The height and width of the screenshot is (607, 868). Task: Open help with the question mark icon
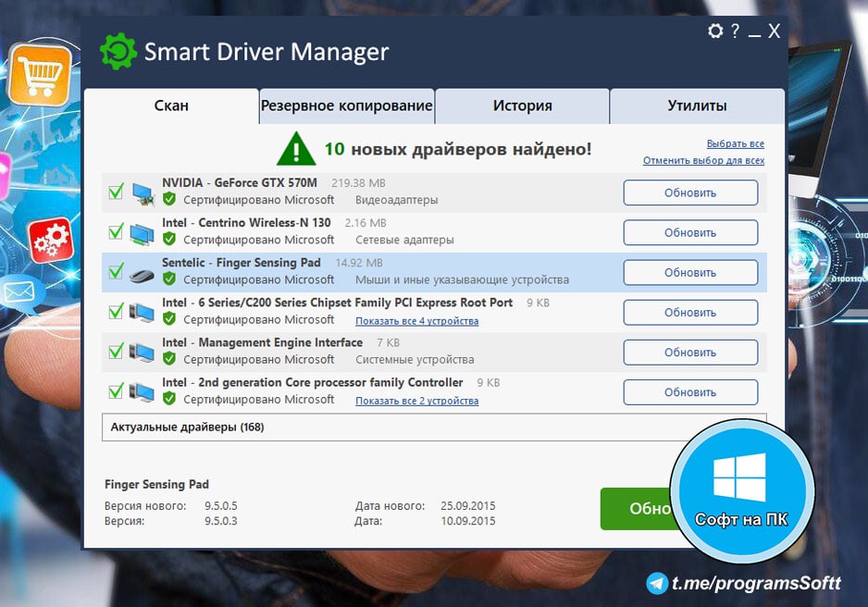(735, 31)
